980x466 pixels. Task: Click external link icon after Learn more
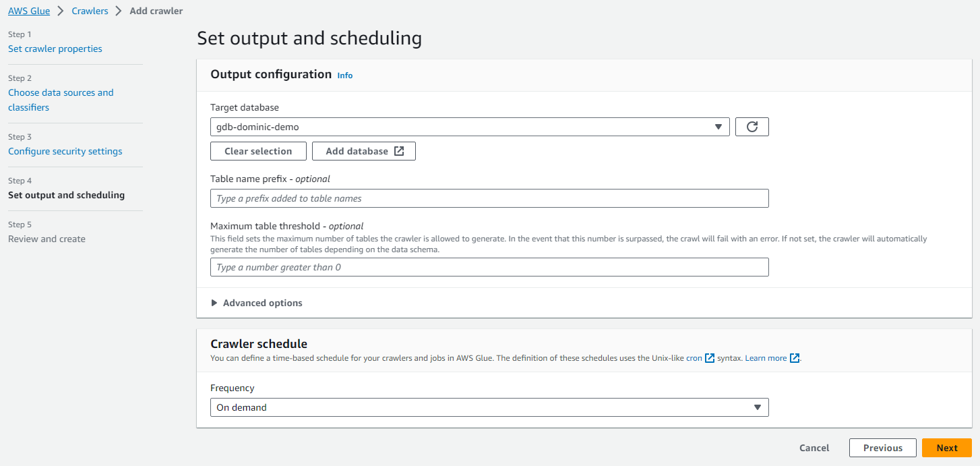click(x=795, y=358)
